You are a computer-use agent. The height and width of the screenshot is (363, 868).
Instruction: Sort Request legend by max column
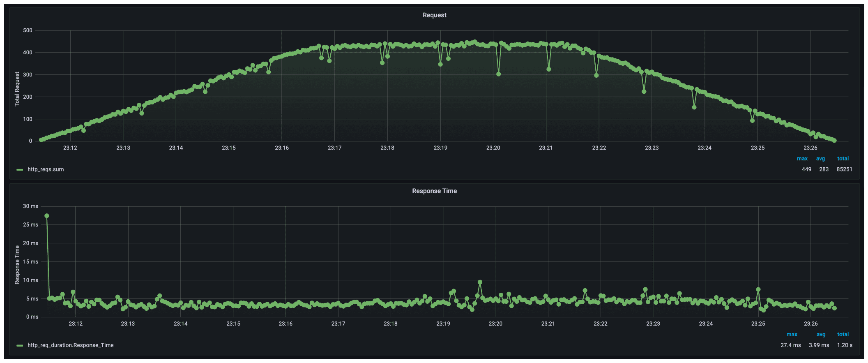(802, 159)
